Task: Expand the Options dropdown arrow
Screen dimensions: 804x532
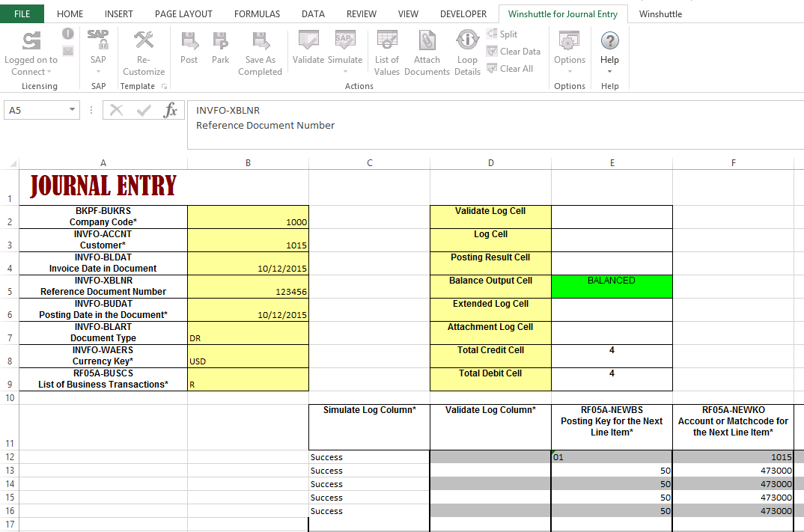Action: pos(569,73)
